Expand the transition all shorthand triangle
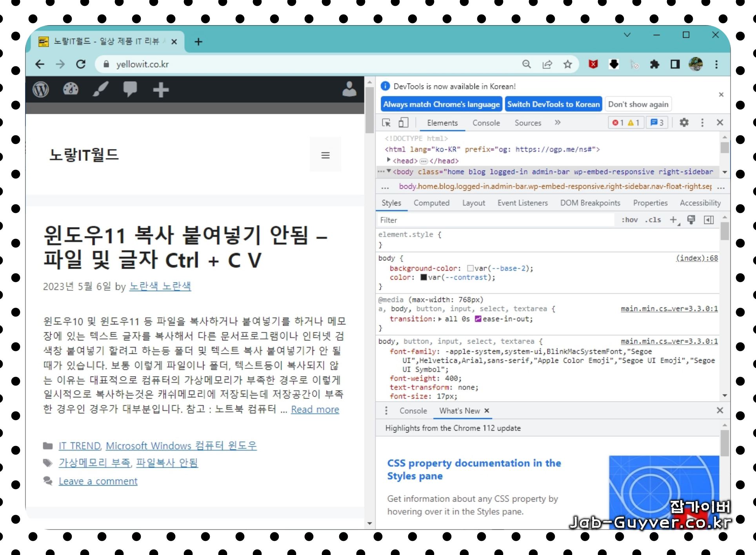Viewport: 756px width, 555px height. click(x=440, y=319)
